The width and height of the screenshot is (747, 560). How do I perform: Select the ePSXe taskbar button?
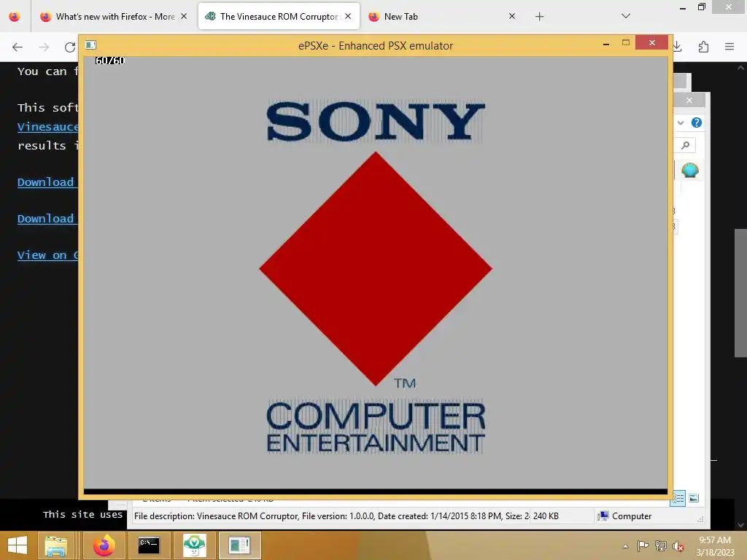pos(239,545)
